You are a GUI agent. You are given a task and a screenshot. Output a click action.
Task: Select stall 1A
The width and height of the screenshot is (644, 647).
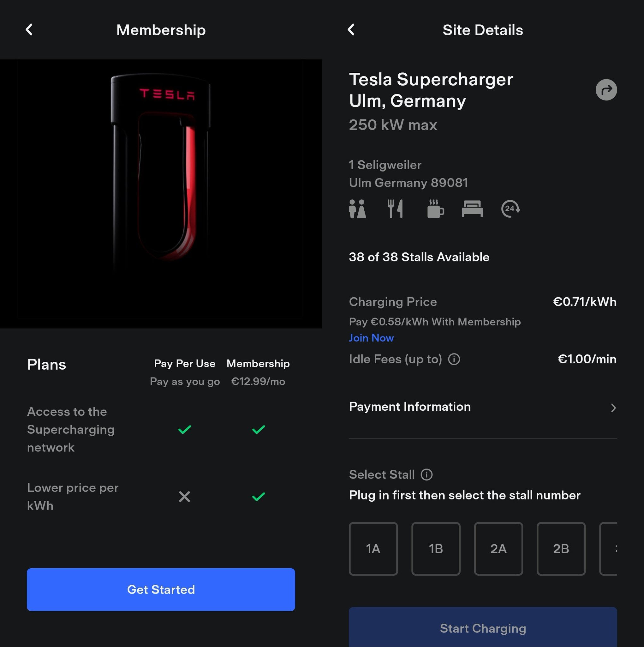pos(373,548)
